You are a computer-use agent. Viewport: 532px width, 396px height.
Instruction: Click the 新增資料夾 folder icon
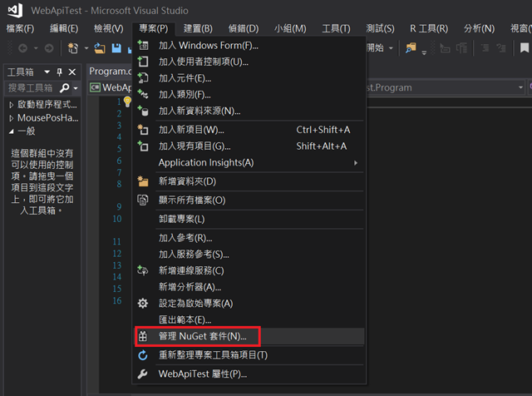point(143,181)
